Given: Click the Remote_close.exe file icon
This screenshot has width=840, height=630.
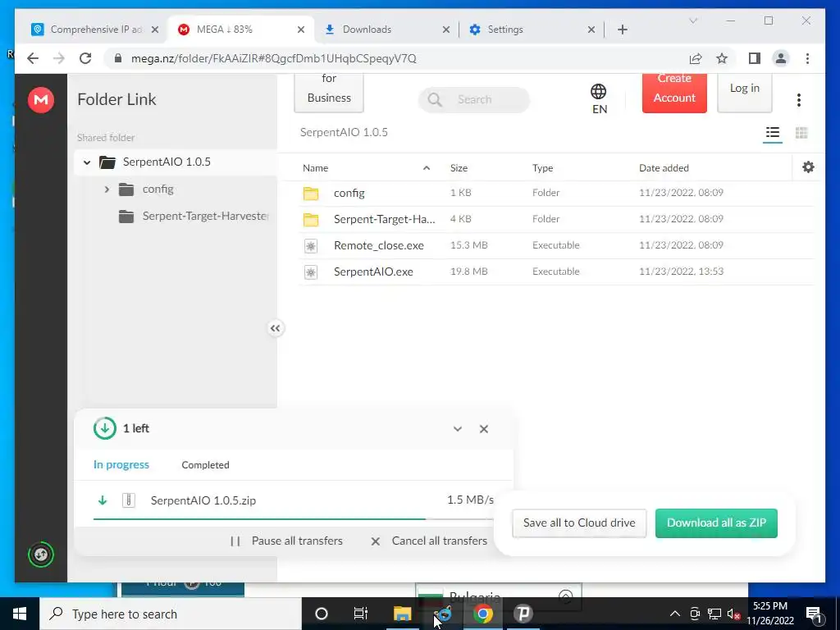Looking at the screenshot, I should coord(311,246).
